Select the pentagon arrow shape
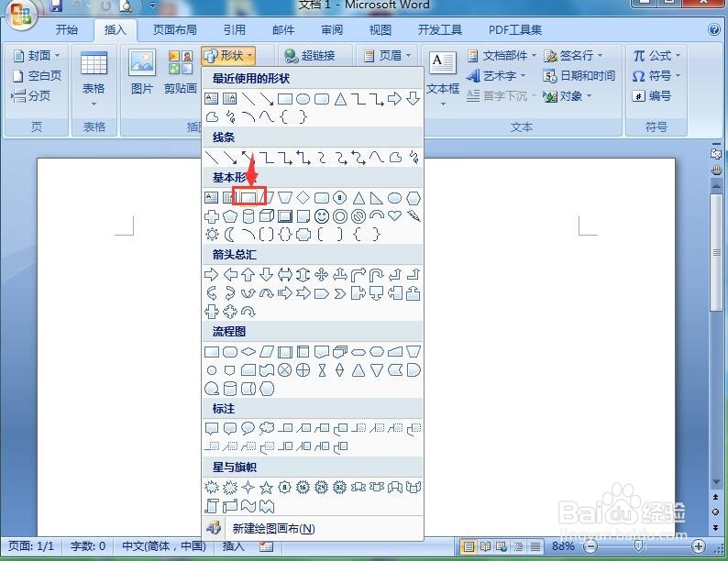The width and height of the screenshot is (728, 561). [321, 293]
